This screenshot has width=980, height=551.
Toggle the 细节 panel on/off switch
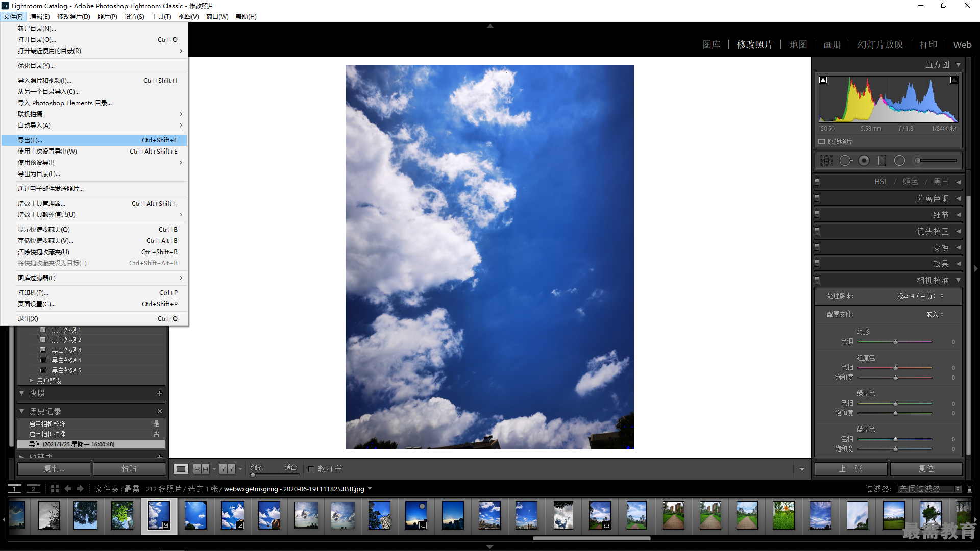point(817,215)
